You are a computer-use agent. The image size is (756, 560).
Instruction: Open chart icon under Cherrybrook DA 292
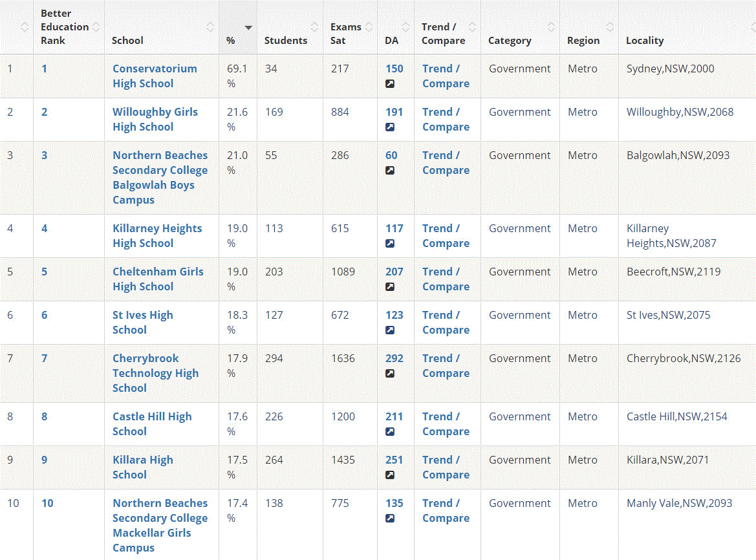click(390, 373)
